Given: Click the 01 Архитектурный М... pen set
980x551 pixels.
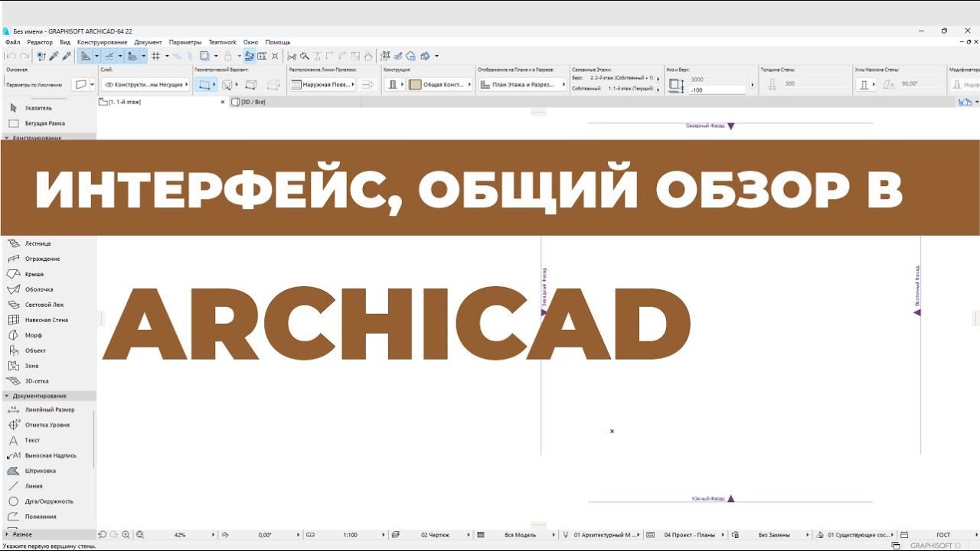Looking at the screenshot, I should (x=602, y=535).
